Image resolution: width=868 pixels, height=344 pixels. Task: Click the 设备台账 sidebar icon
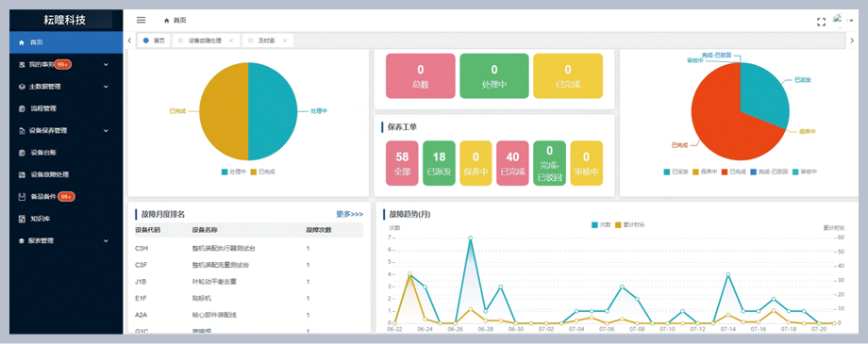click(22, 153)
